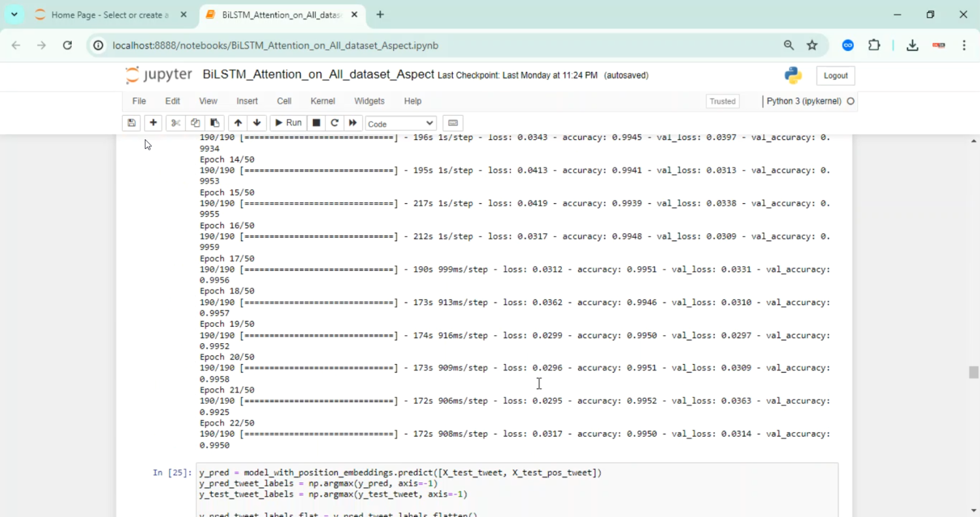Paste cells below icon

click(214, 123)
